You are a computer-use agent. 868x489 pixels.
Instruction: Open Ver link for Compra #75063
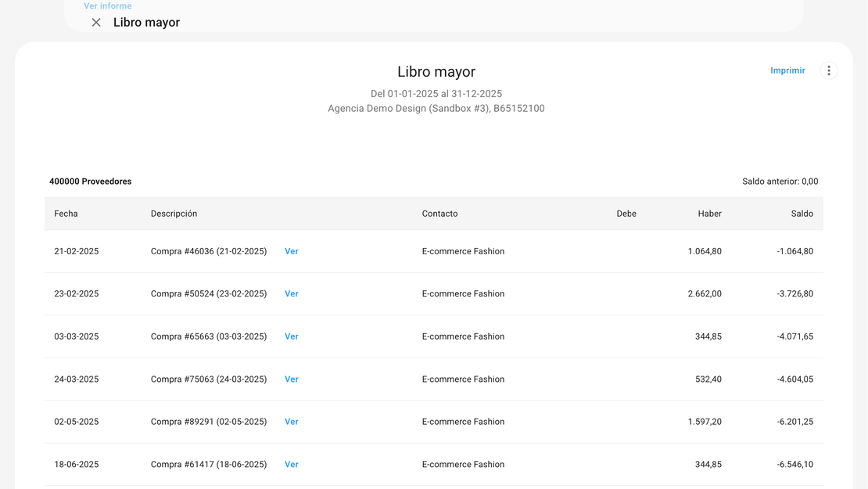tap(292, 379)
